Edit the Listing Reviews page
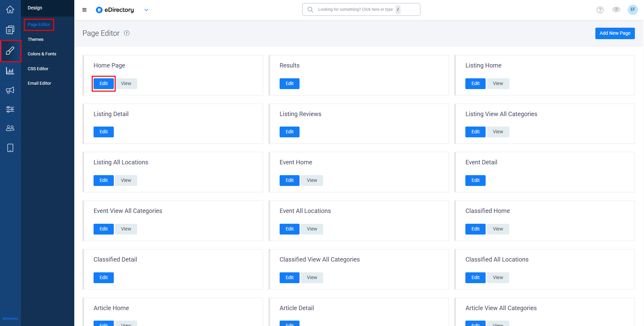 (x=289, y=132)
